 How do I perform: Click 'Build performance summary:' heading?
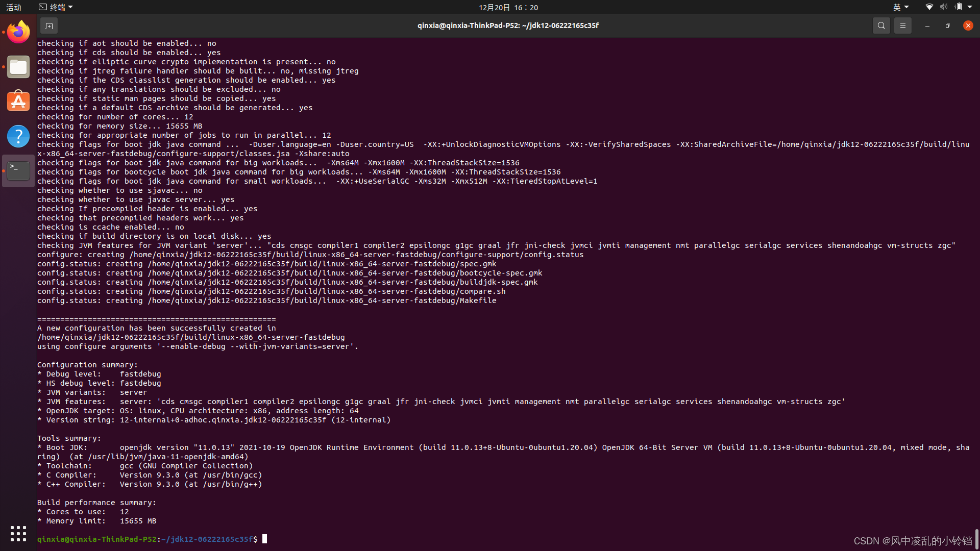pyautogui.click(x=96, y=503)
